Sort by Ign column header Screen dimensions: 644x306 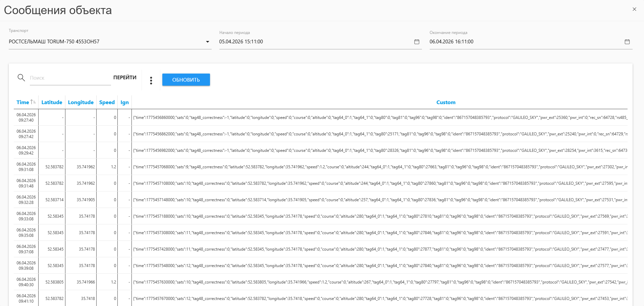124,102
